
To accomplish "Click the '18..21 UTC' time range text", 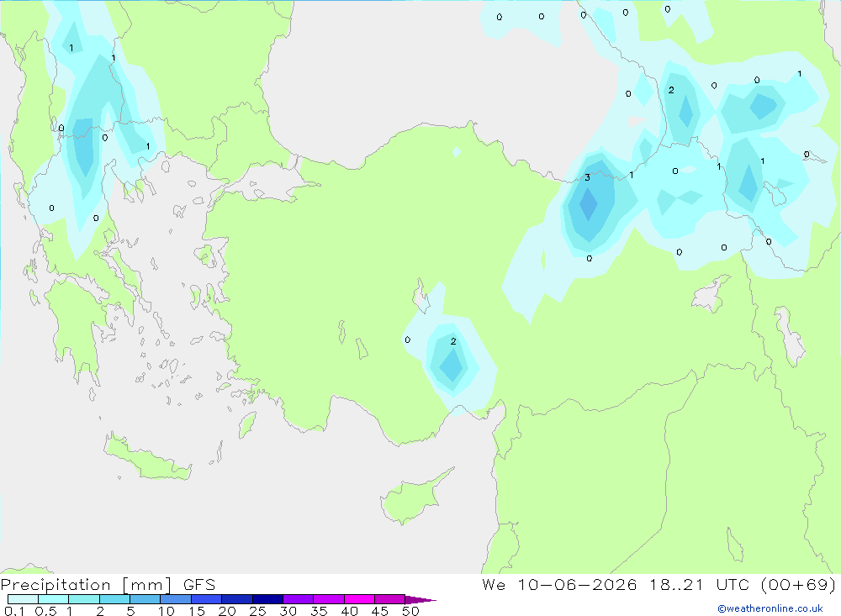I will coord(699,584).
